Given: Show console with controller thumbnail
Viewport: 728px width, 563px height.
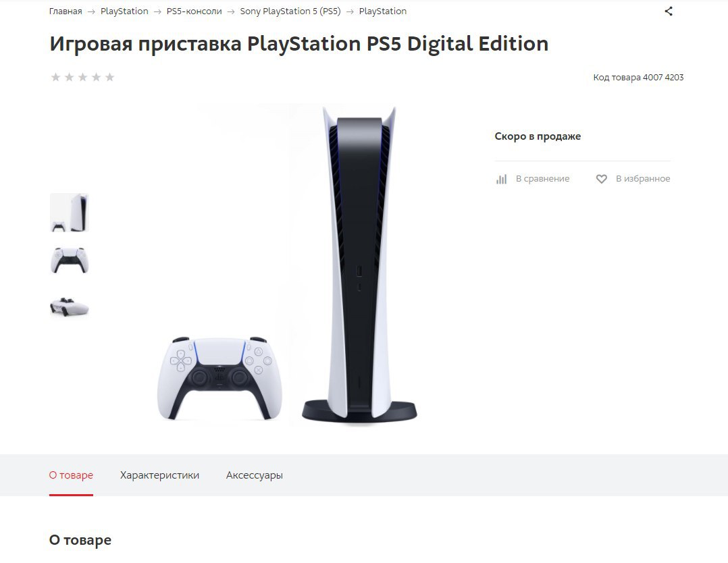Looking at the screenshot, I should [69, 213].
